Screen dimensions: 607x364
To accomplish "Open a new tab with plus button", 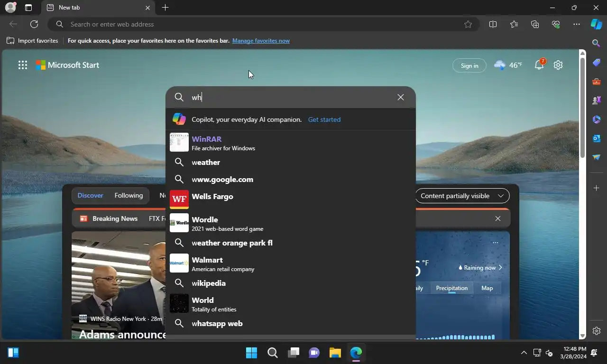I will 165,8.
